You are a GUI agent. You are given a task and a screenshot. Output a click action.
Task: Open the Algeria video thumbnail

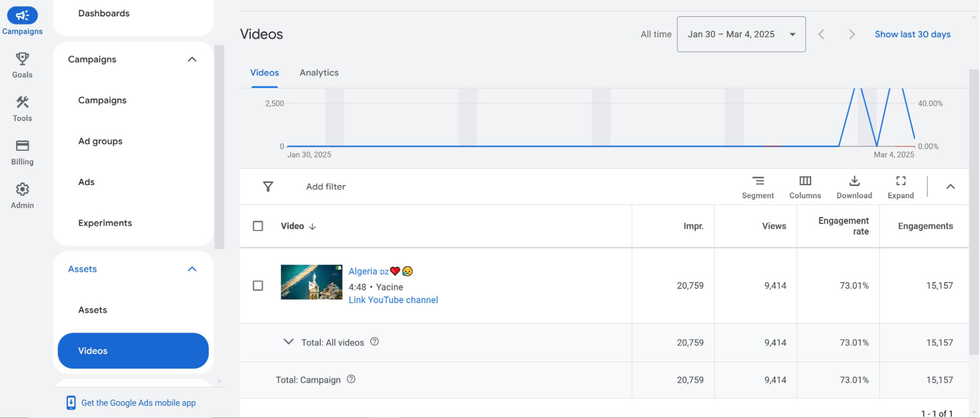point(311,282)
